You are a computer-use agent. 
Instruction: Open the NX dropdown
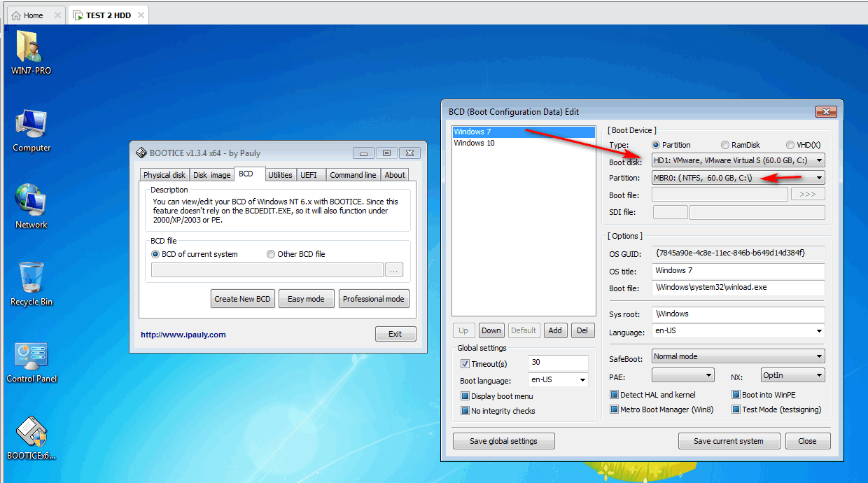coord(792,375)
